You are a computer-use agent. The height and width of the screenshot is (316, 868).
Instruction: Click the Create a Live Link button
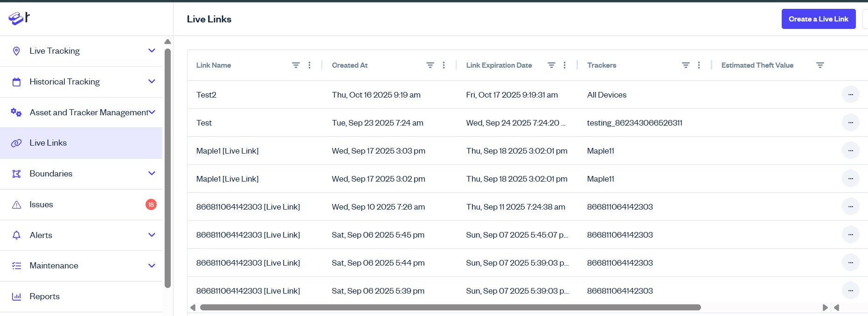818,19
